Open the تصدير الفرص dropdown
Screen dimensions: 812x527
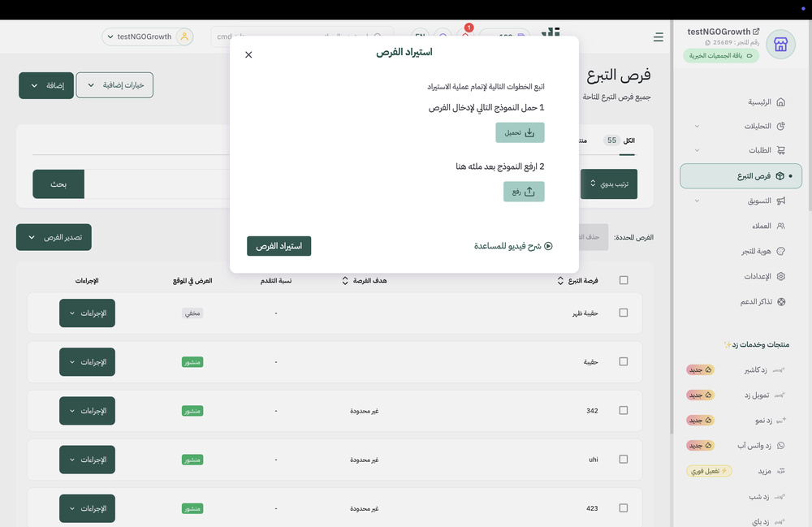click(x=54, y=237)
